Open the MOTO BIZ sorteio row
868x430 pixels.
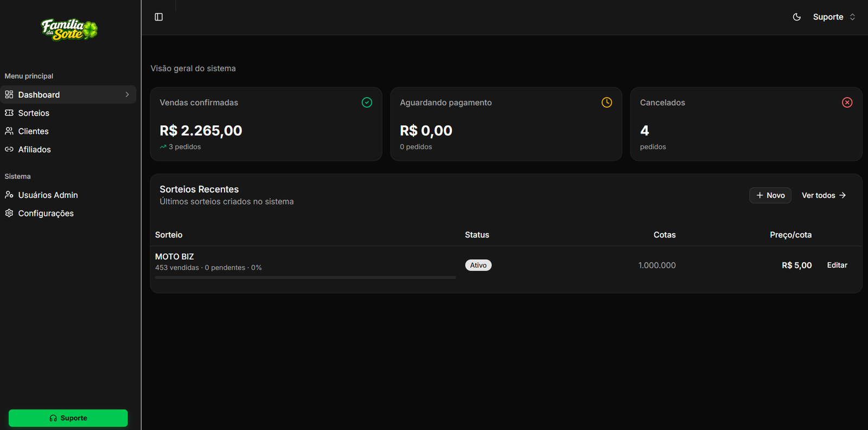coord(506,265)
